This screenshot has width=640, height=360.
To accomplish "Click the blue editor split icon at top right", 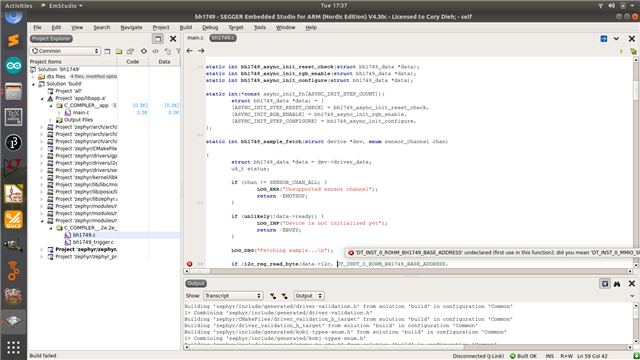I will (x=604, y=39).
